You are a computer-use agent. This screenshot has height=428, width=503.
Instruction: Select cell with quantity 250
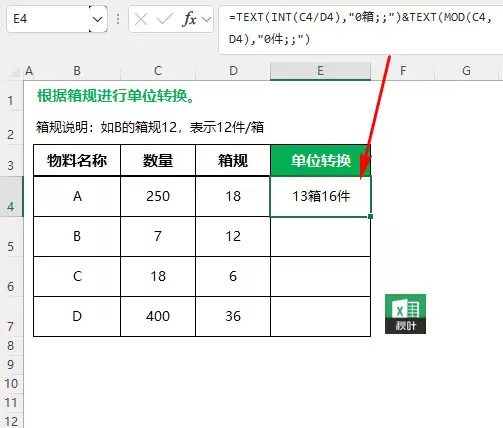158,196
